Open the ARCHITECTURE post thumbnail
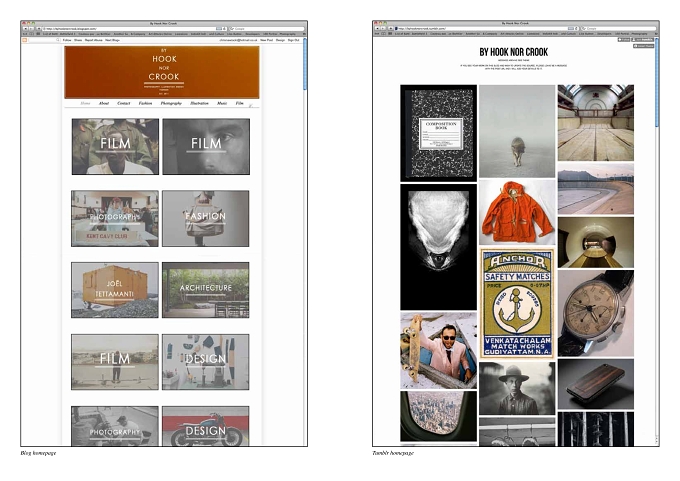The height and width of the screenshot is (481, 680). [x=206, y=290]
